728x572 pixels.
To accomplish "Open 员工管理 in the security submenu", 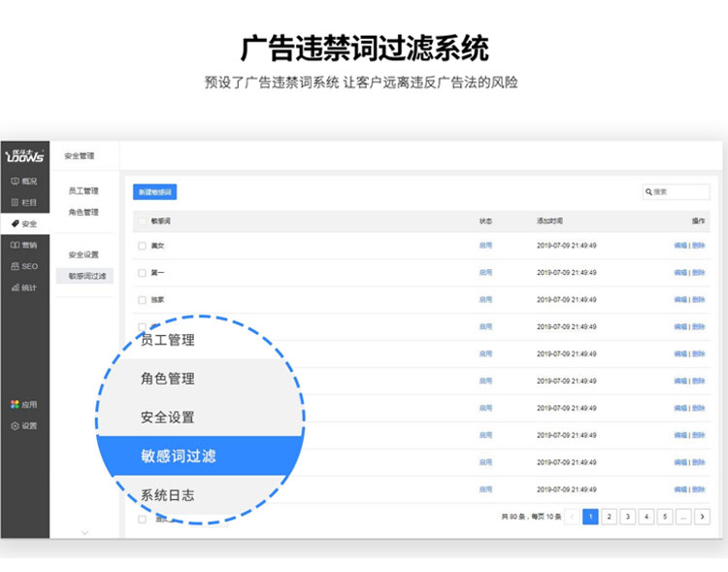I will (x=83, y=191).
